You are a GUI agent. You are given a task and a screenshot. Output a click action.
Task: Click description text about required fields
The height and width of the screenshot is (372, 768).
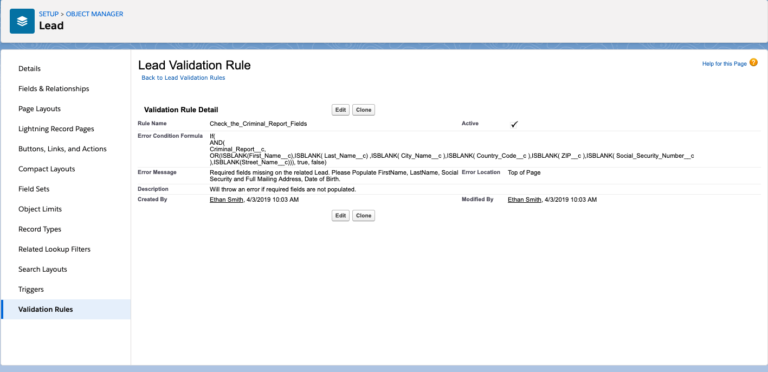point(283,189)
